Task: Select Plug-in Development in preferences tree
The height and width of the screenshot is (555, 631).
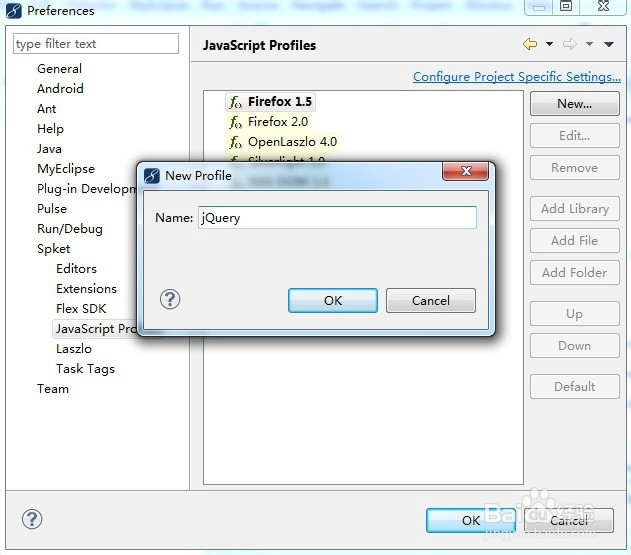Action: (87, 189)
